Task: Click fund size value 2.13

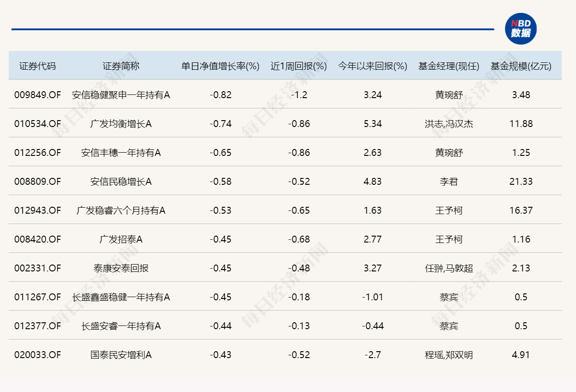Action: [521, 268]
